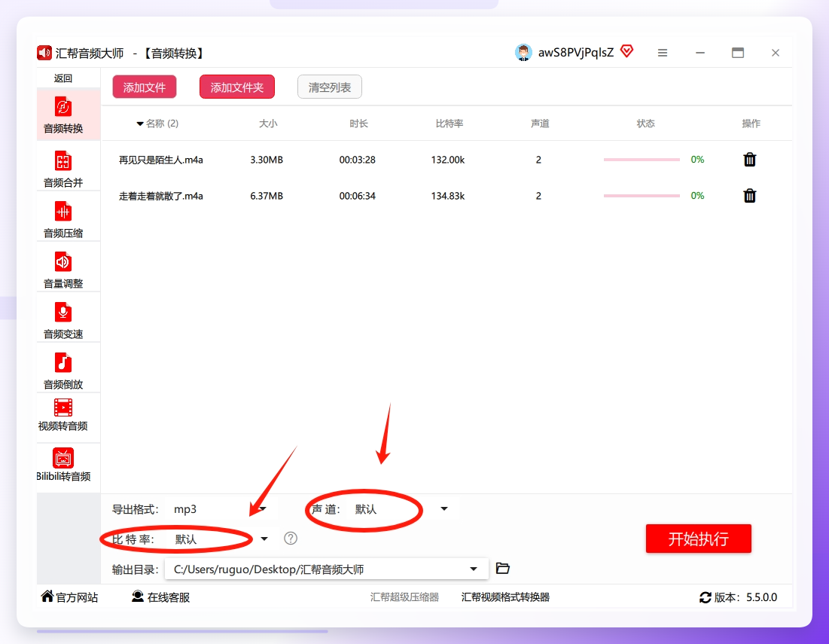Click the progress bar of 走着走着就散了.m4a
Screen dimensions: 829x644
[642, 196]
